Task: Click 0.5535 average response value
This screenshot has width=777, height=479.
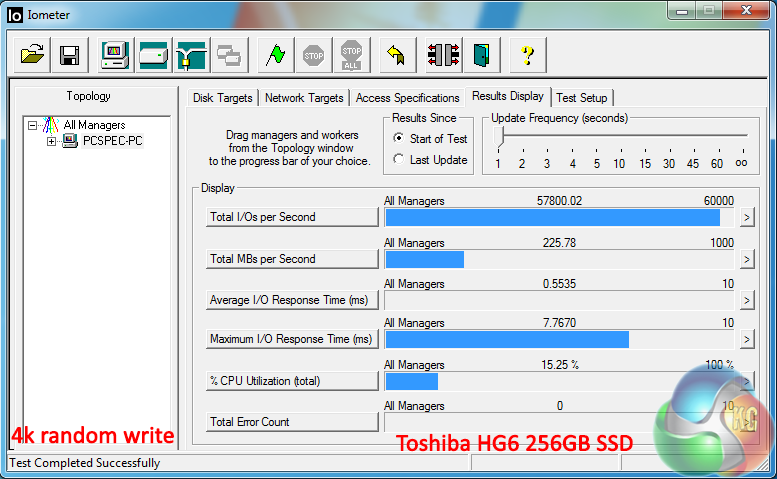Action: tap(559, 284)
